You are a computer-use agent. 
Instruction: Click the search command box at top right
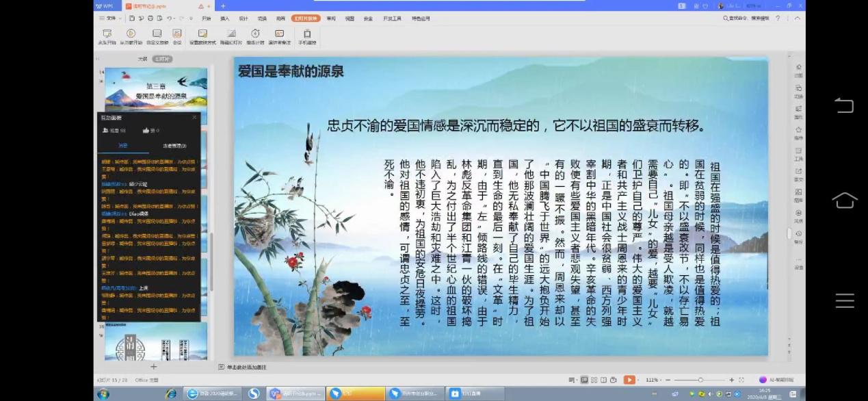click(x=746, y=18)
